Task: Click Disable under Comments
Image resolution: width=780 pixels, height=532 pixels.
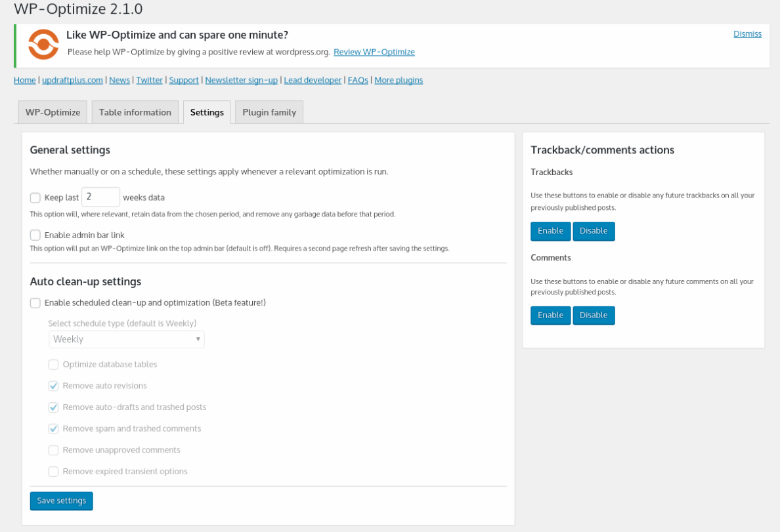Action: click(594, 316)
